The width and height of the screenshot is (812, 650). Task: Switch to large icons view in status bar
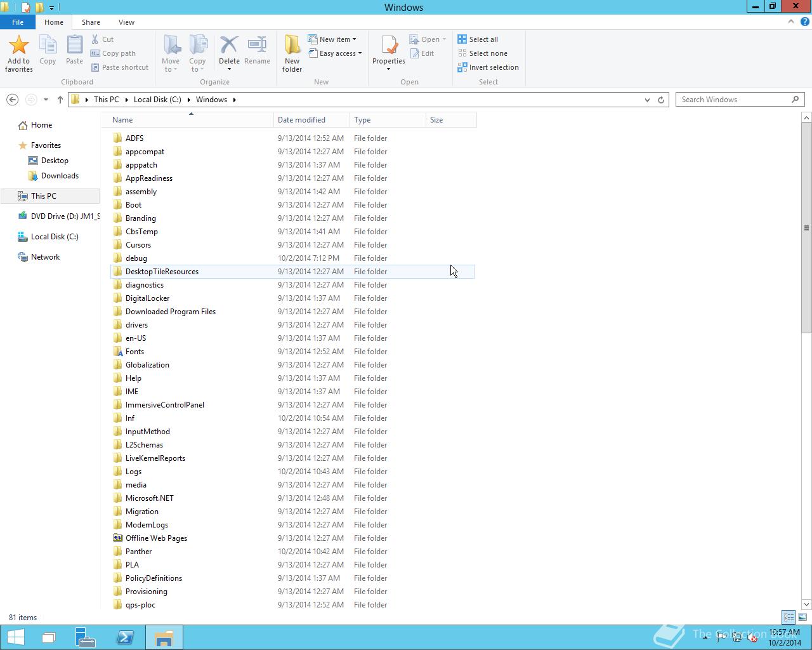[802, 617]
